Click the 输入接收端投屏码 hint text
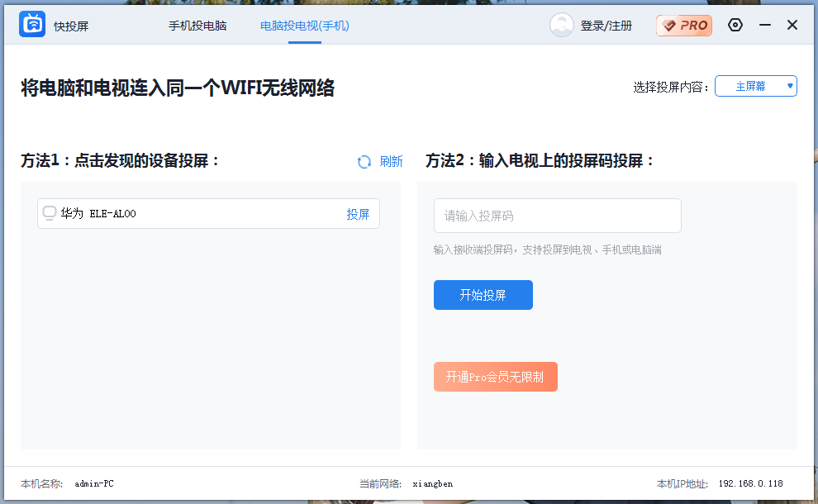818x504 pixels. [x=547, y=250]
